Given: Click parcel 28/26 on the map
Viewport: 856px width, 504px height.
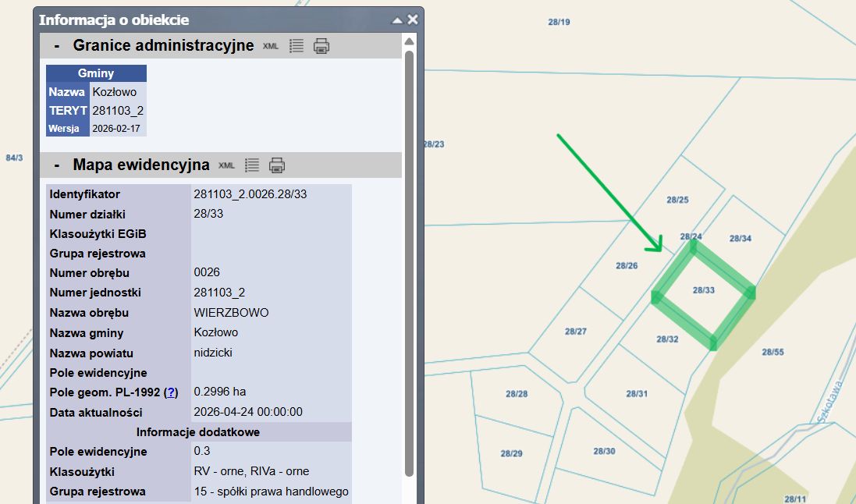Looking at the screenshot, I should (x=625, y=265).
